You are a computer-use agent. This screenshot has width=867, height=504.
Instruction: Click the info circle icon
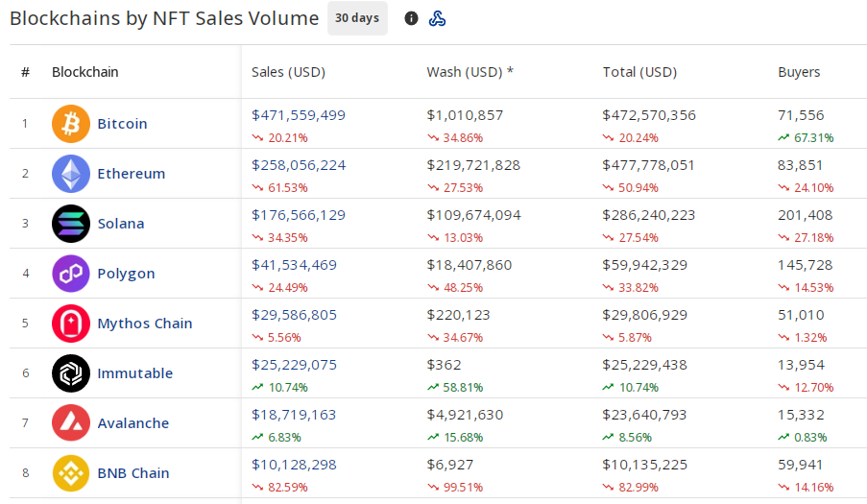point(411,18)
